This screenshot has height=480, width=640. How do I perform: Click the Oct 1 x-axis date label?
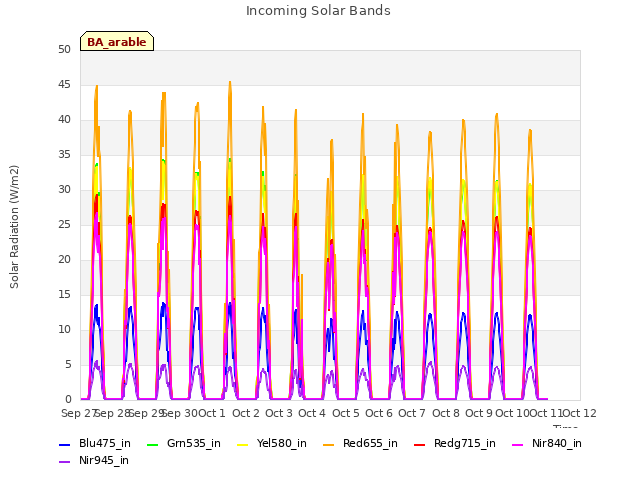[212, 413]
